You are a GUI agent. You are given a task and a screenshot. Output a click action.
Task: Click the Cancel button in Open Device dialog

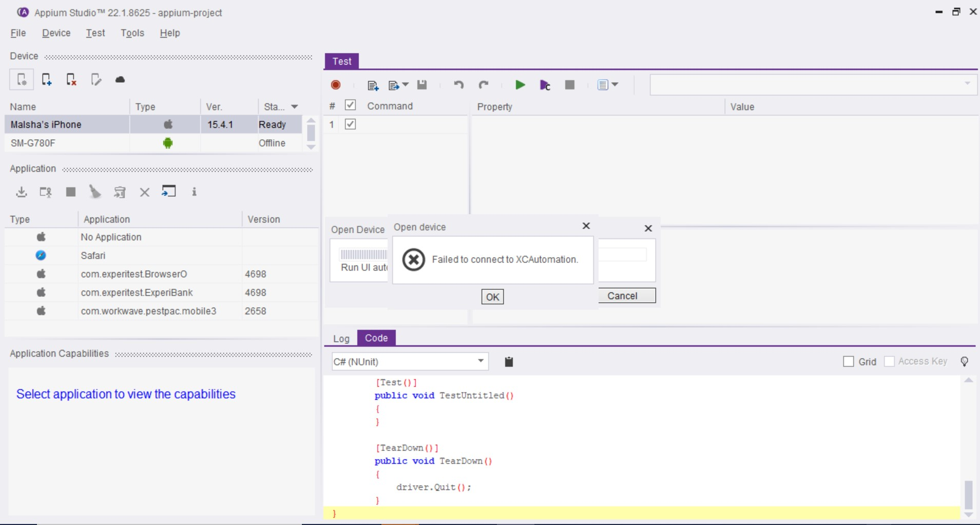[627, 296]
